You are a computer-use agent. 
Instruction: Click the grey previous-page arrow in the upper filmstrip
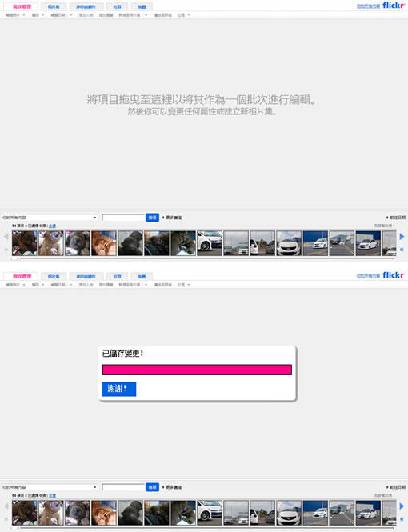point(6,237)
